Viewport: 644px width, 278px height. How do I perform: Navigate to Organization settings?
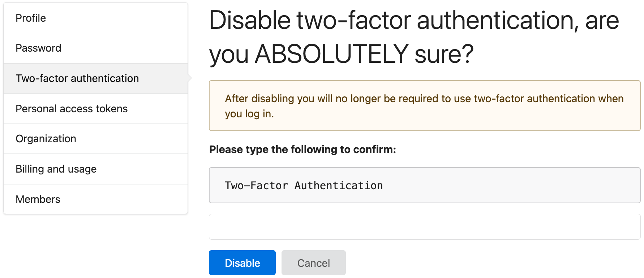point(46,139)
